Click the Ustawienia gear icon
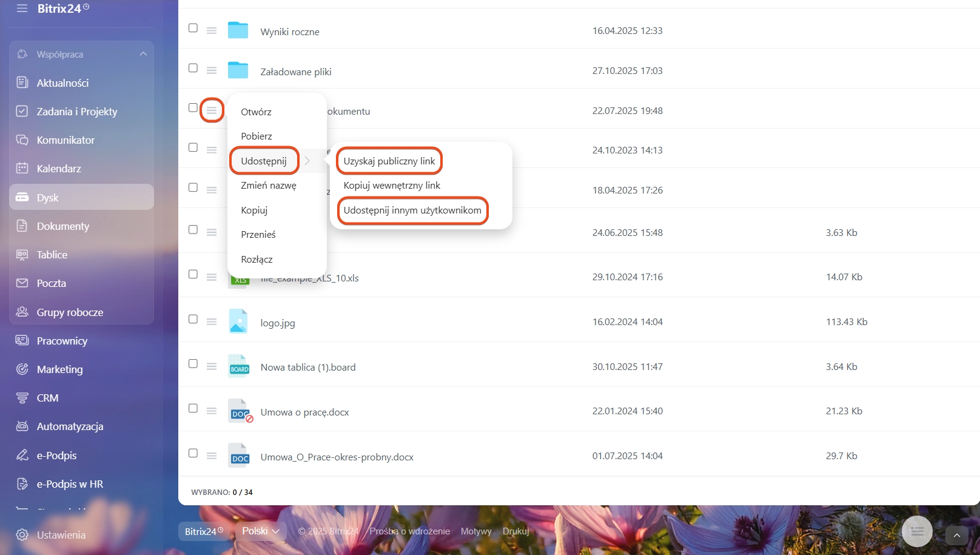The image size is (980, 555). pyautogui.click(x=22, y=535)
